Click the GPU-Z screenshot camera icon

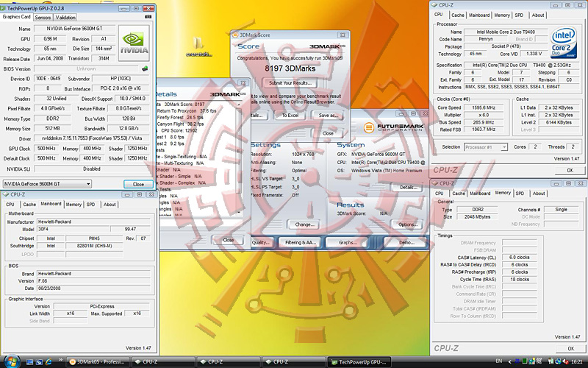pyautogui.click(x=148, y=17)
